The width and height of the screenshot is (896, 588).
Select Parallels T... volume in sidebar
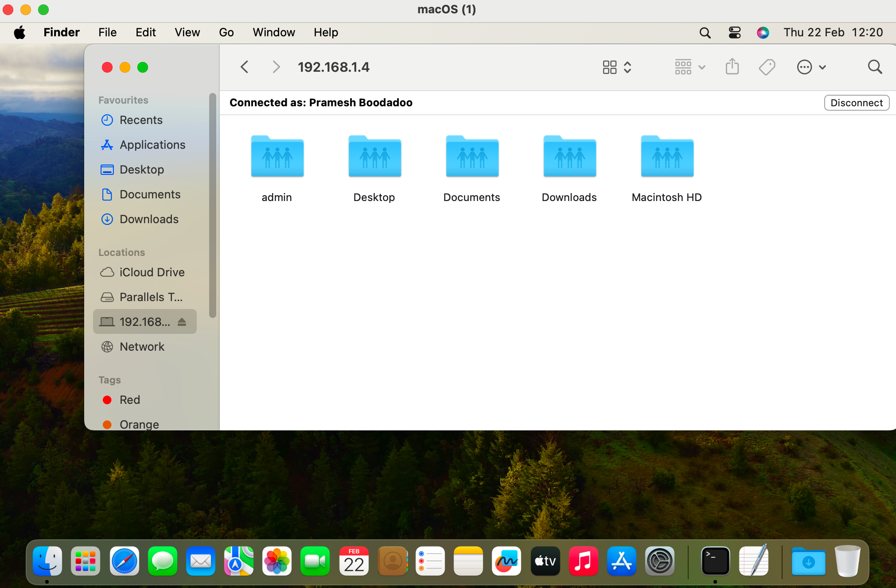click(x=145, y=297)
